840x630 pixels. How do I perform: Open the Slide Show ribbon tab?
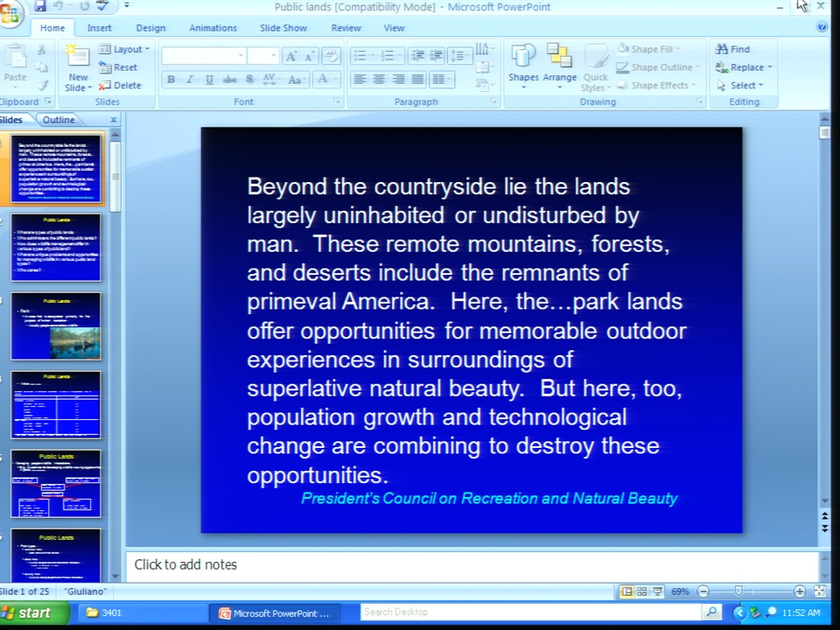click(283, 28)
